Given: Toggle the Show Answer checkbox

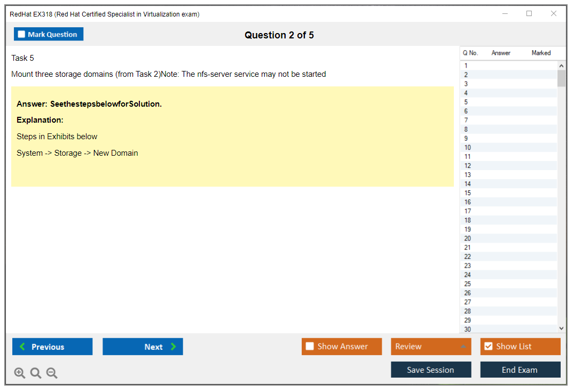Looking at the screenshot, I should click(310, 347).
